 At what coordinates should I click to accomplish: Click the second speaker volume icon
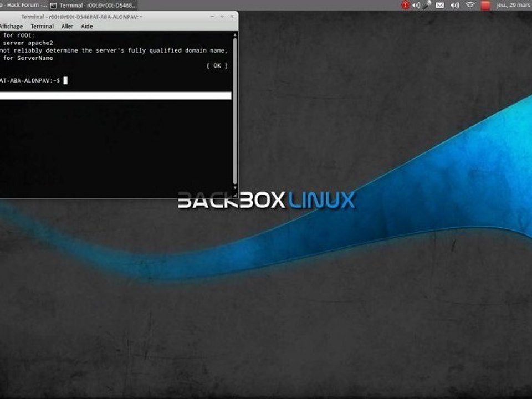454,5
